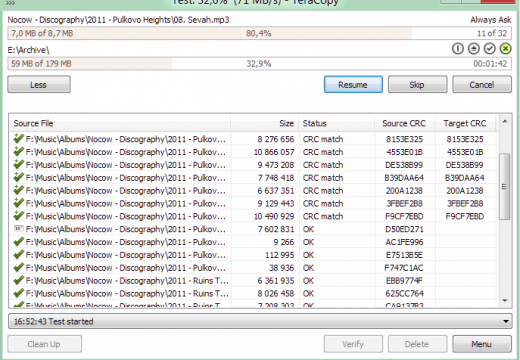520x360 pixels.
Task: Click the eject icon in the action row
Action: tap(474, 49)
